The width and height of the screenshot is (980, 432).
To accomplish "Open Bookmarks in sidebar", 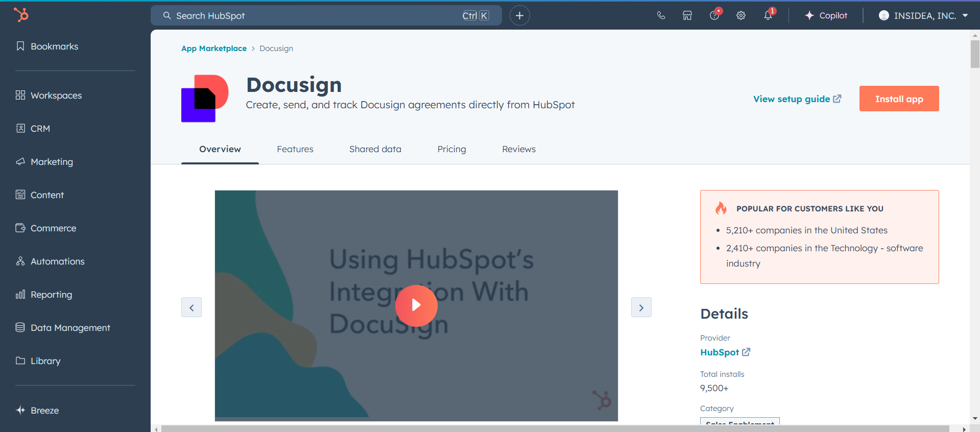I will click(x=47, y=46).
